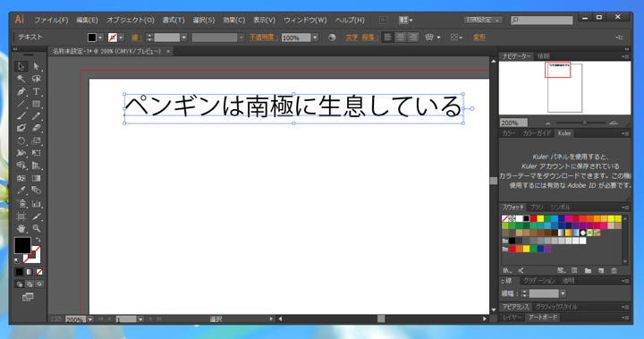Toggle the Gradient fill mode button
Screen dimensions: 644x339
30,272
